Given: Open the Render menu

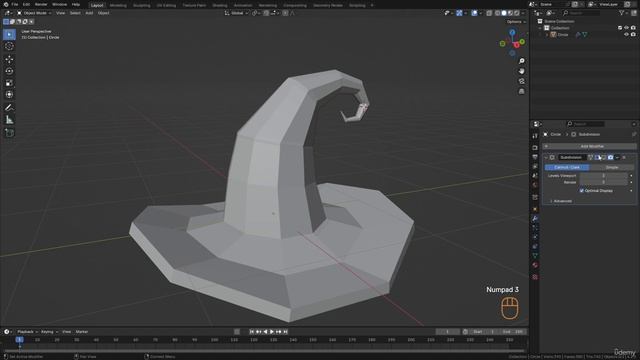Looking at the screenshot, I should [41, 4].
